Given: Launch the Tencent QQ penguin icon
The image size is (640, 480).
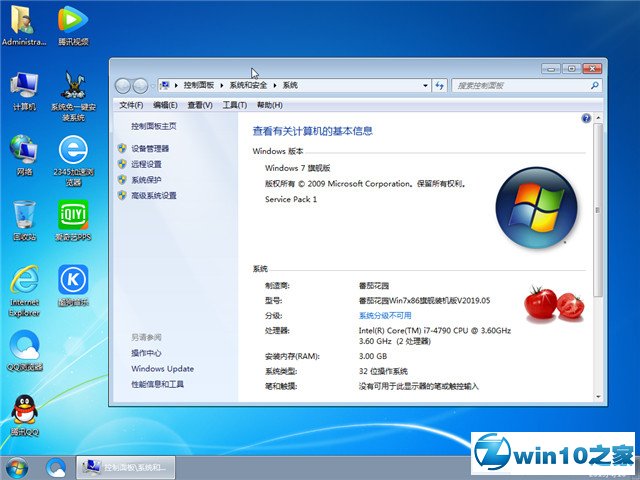Looking at the screenshot, I should coord(24,416).
